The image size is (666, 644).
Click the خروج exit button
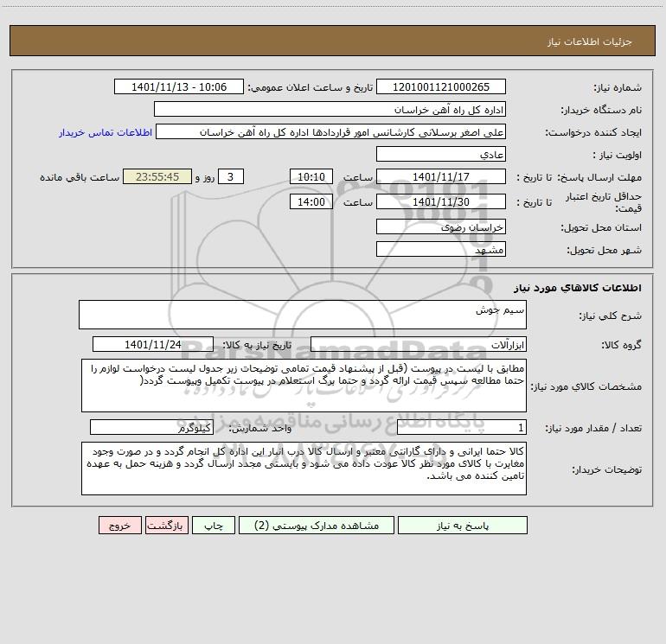click(119, 525)
